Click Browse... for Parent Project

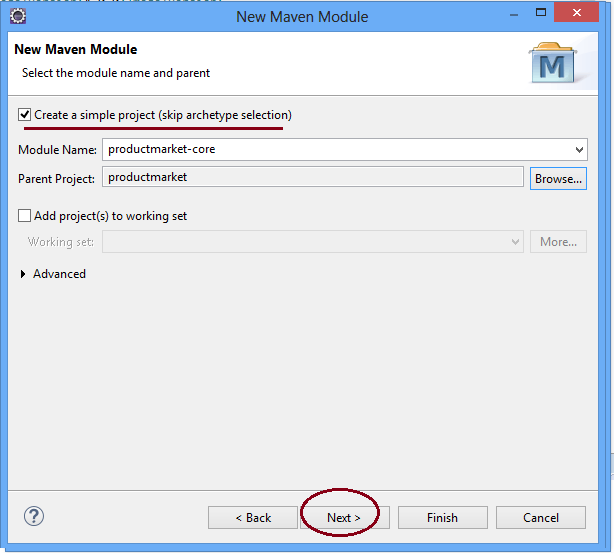click(558, 179)
